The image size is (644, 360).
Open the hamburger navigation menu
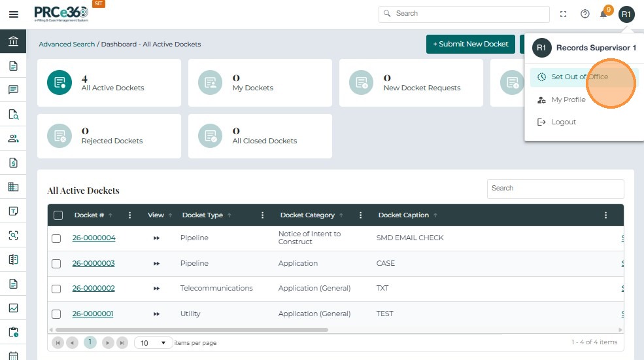(13, 14)
